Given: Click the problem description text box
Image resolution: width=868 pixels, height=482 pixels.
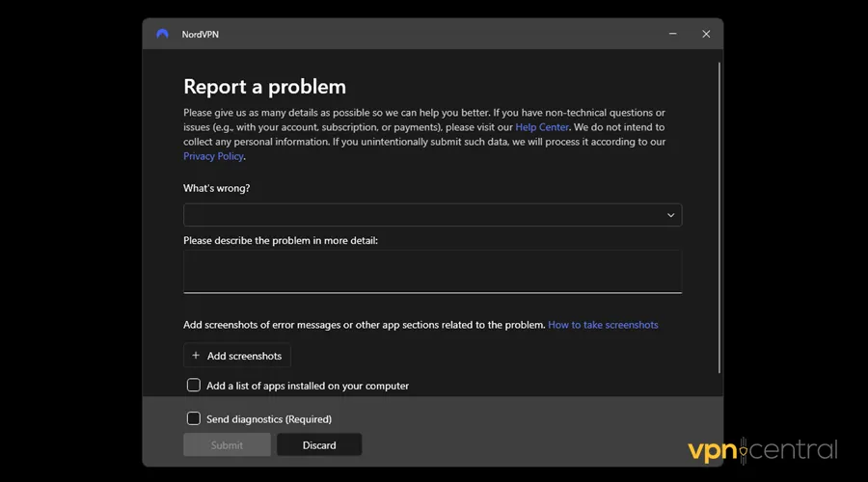Looking at the screenshot, I should coord(432,271).
